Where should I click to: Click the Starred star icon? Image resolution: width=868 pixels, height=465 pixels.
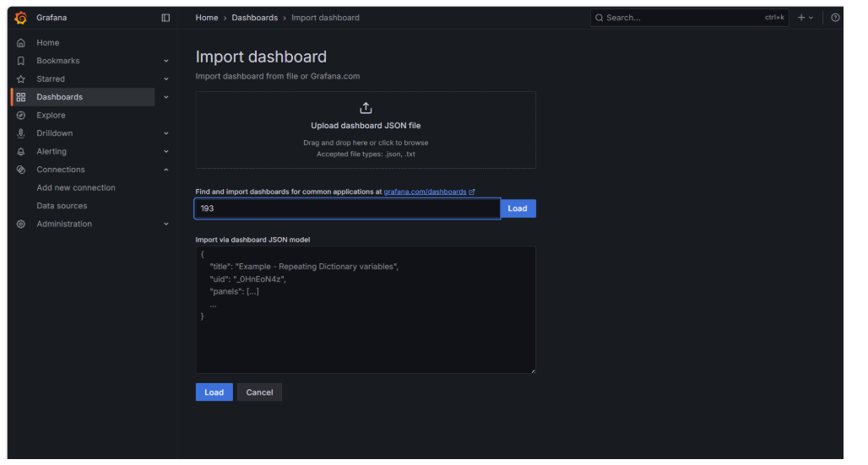pos(21,79)
